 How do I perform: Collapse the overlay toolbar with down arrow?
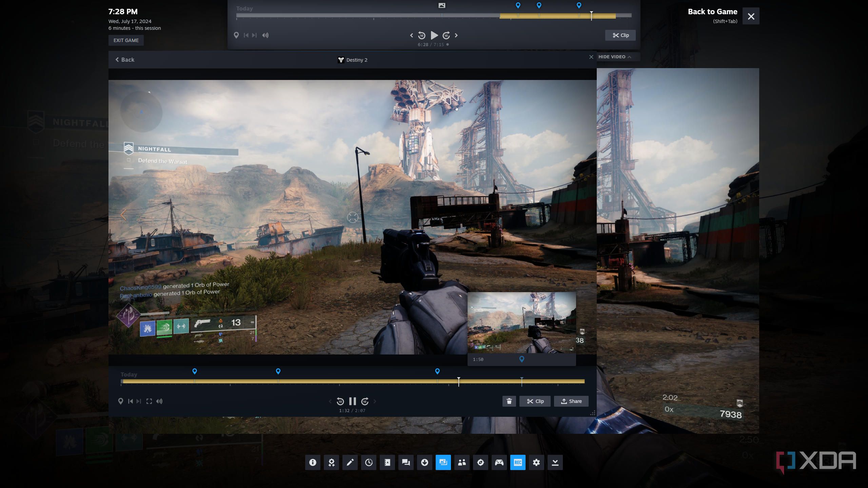click(x=555, y=462)
